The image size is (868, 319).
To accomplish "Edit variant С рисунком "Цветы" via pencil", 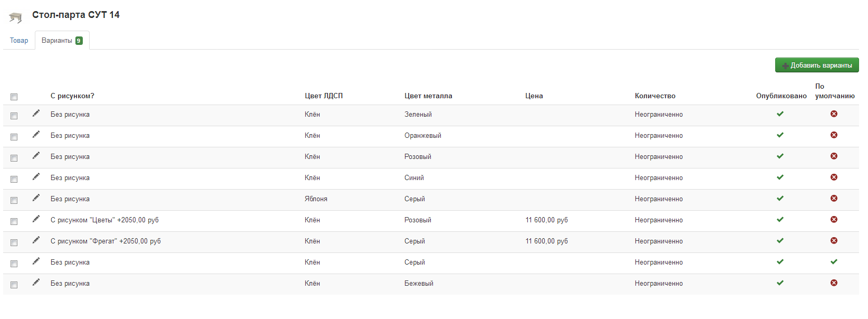I will point(36,219).
